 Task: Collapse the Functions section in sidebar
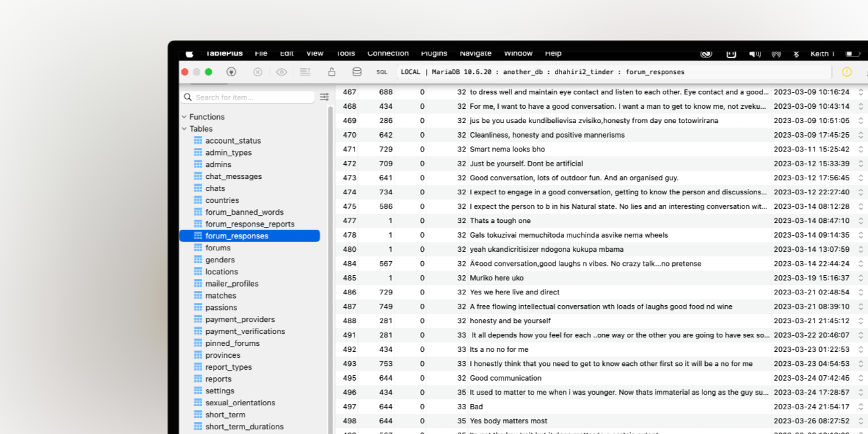[x=184, y=117]
